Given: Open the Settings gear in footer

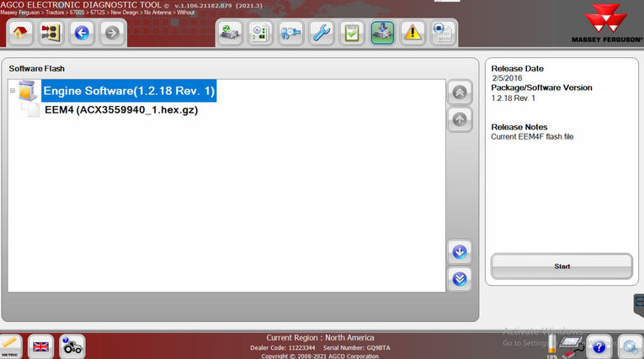Looking at the screenshot, I should [x=629, y=346].
